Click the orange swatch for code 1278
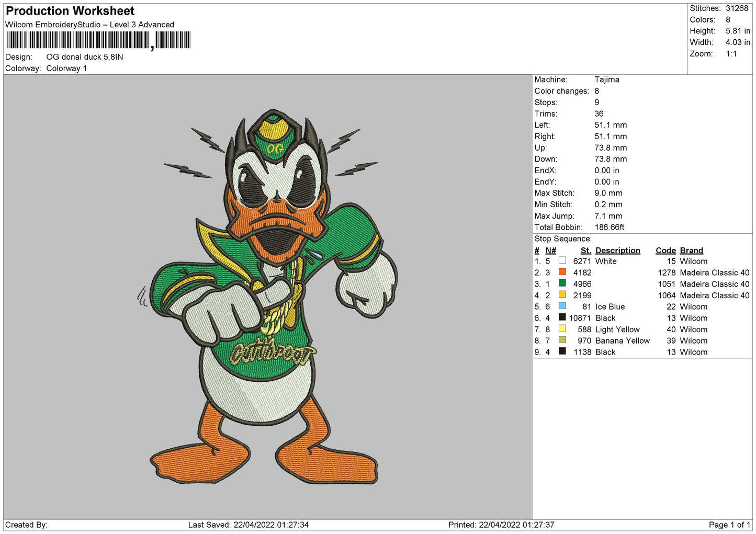The width and height of the screenshot is (756, 534). pos(562,272)
